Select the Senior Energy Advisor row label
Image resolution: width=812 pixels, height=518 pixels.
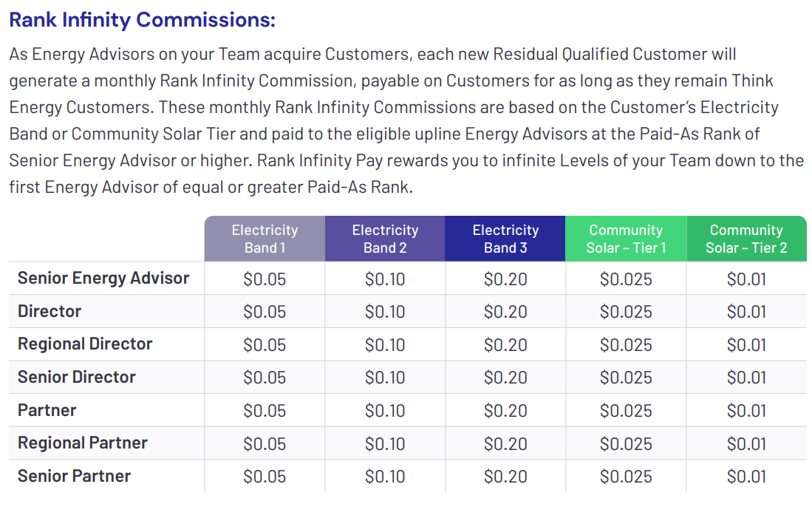103,278
